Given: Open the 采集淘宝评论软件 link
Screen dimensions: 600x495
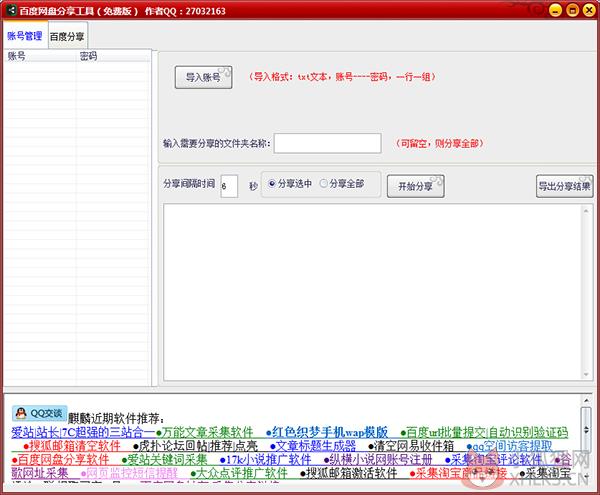Looking at the screenshot, I should [496, 459].
